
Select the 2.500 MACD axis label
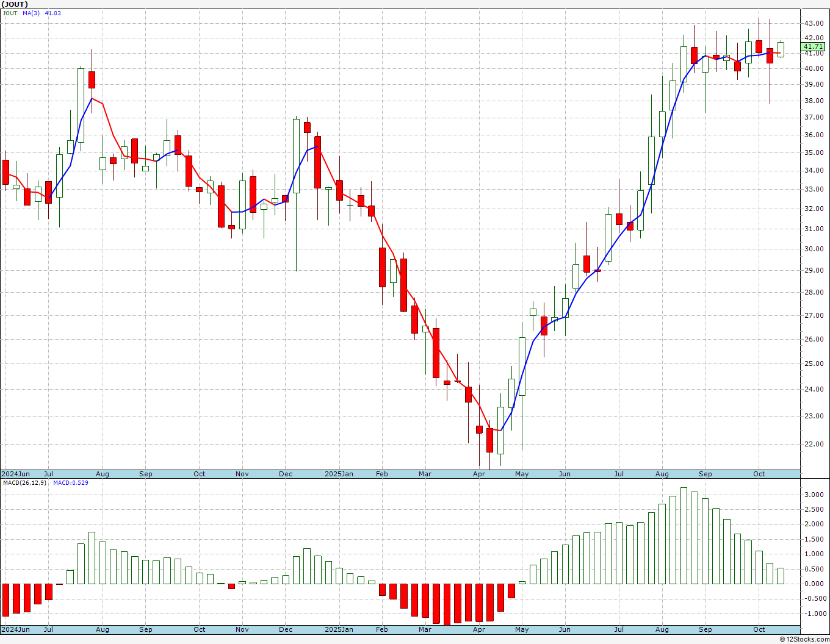(814, 509)
